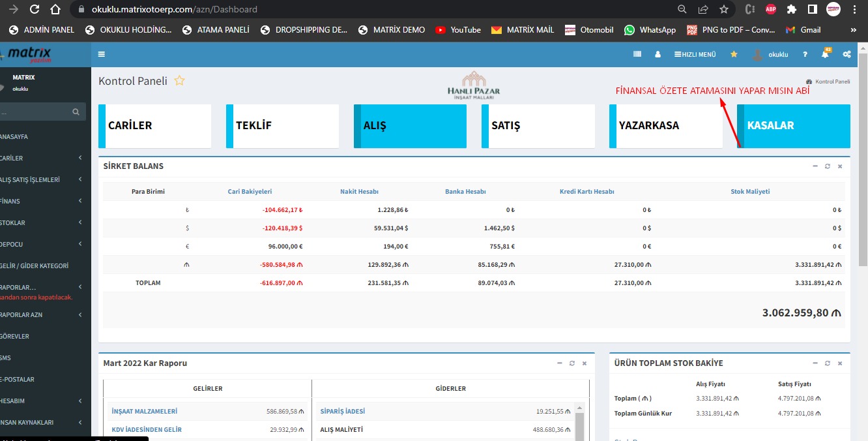868x441 pixels.
Task: Click the barcode icon in top bar
Action: [x=637, y=55]
